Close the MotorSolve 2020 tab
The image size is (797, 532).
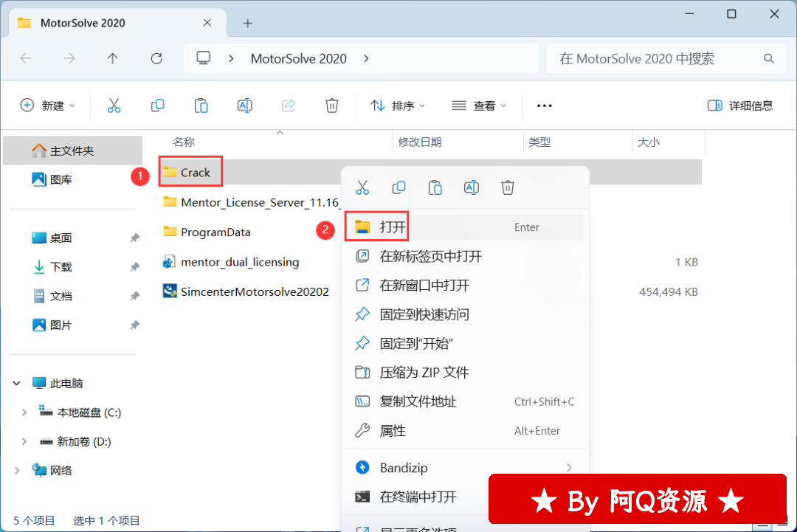tap(207, 23)
